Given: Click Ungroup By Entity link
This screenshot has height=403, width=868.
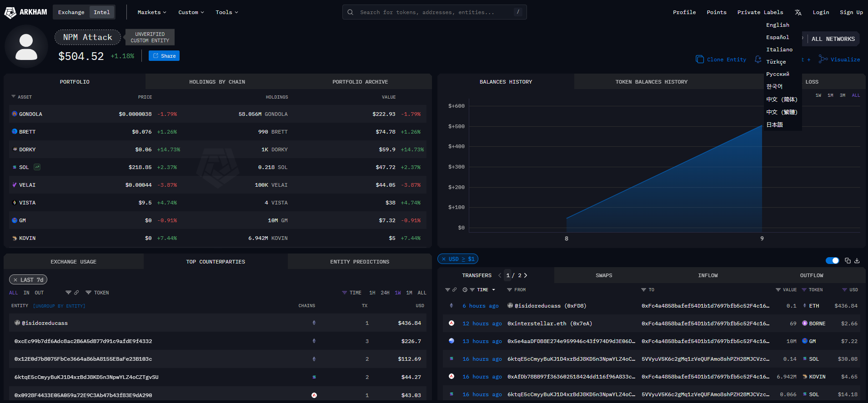Looking at the screenshot, I should pos(59,306).
